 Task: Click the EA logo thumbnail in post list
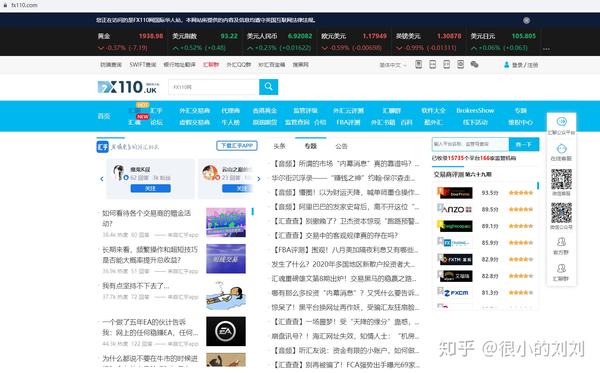coord(226,331)
